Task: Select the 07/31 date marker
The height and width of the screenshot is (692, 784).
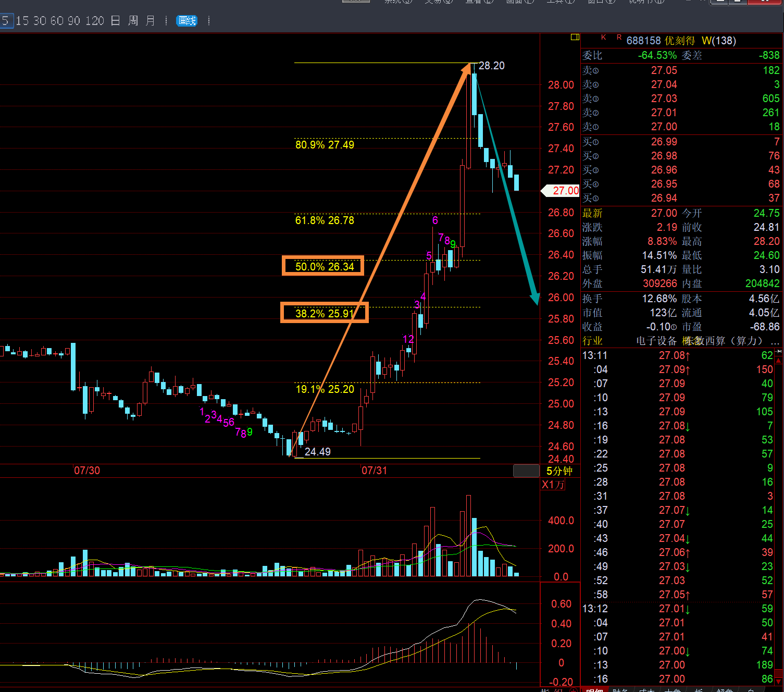Action: (375, 471)
